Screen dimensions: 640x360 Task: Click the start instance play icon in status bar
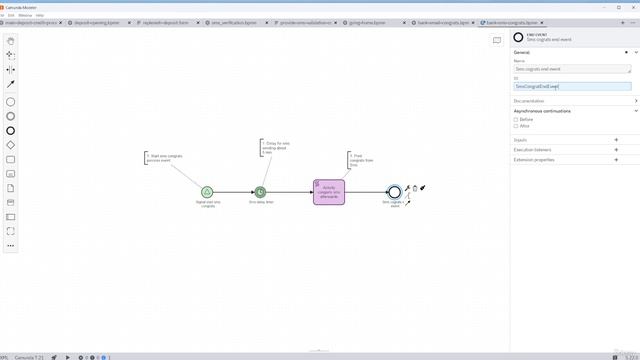tap(67, 357)
